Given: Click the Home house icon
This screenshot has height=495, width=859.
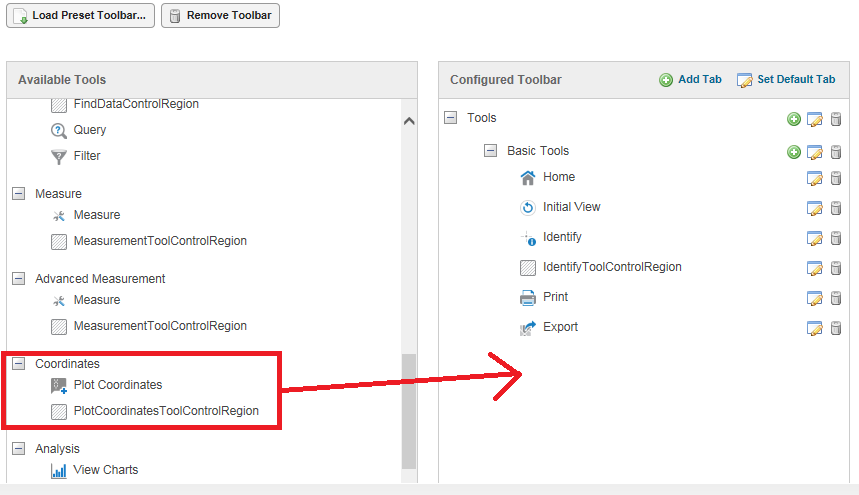Looking at the screenshot, I should point(528,177).
